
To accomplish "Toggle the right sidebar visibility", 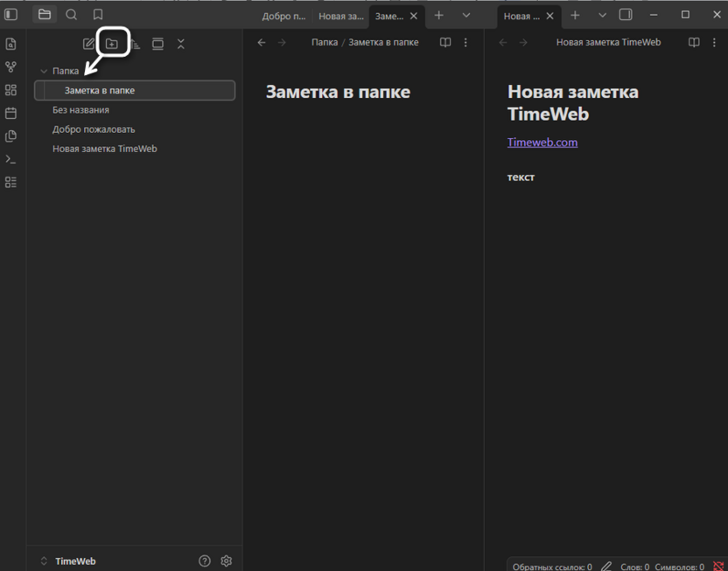I will click(x=626, y=15).
